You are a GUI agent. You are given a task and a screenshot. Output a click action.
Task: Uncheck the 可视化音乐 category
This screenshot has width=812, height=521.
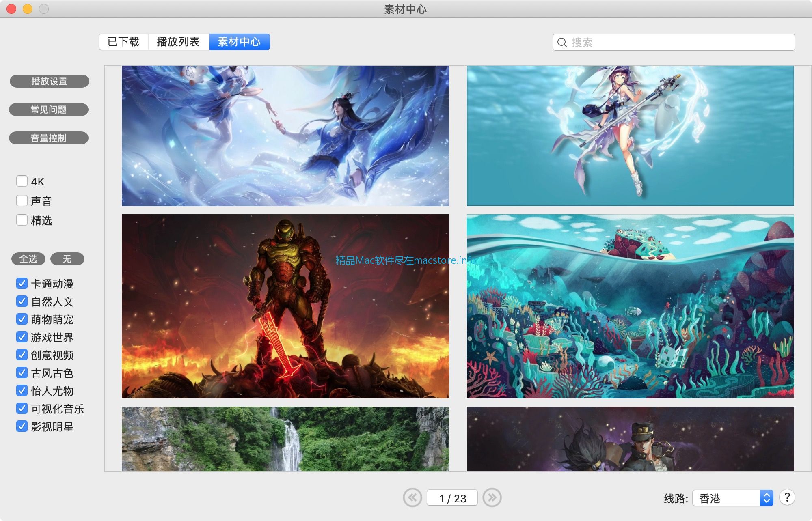[22, 408]
